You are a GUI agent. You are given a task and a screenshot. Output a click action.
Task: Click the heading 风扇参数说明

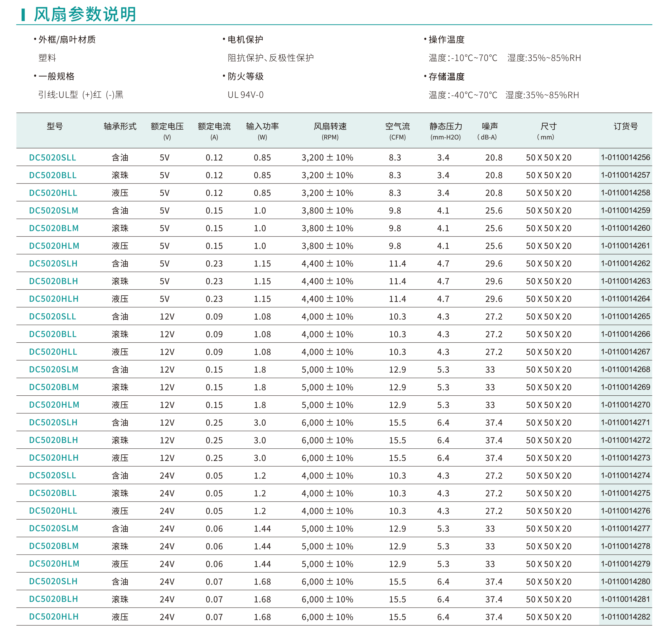pos(85,14)
